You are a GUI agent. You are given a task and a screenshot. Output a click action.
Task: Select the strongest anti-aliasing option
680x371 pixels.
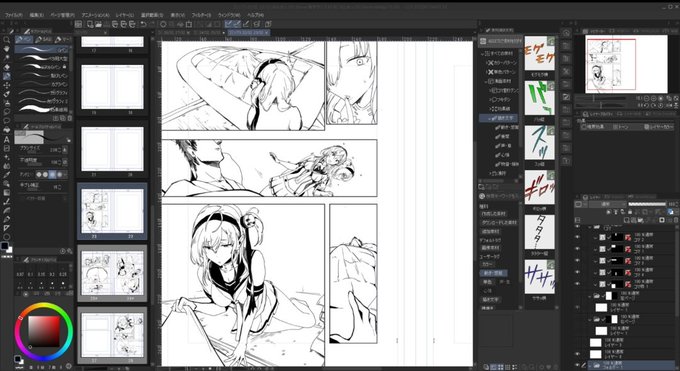[x=59, y=174]
